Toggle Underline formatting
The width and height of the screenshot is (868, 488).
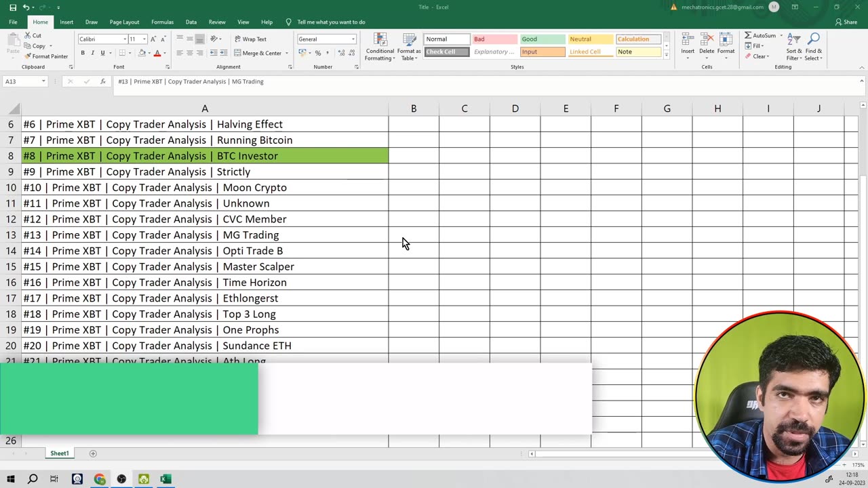tap(102, 53)
